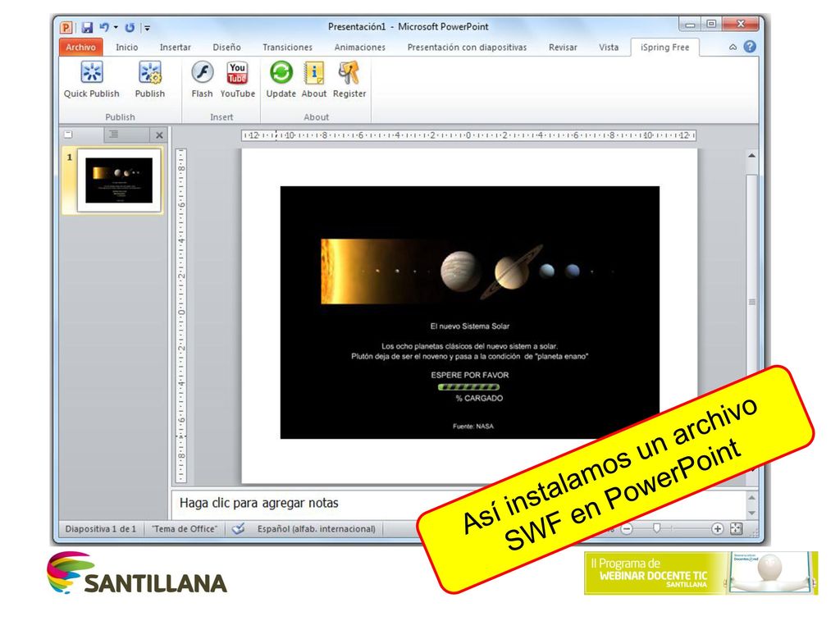Click the Register keys icon
This screenshot has width=840, height=630.
point(349,72)
